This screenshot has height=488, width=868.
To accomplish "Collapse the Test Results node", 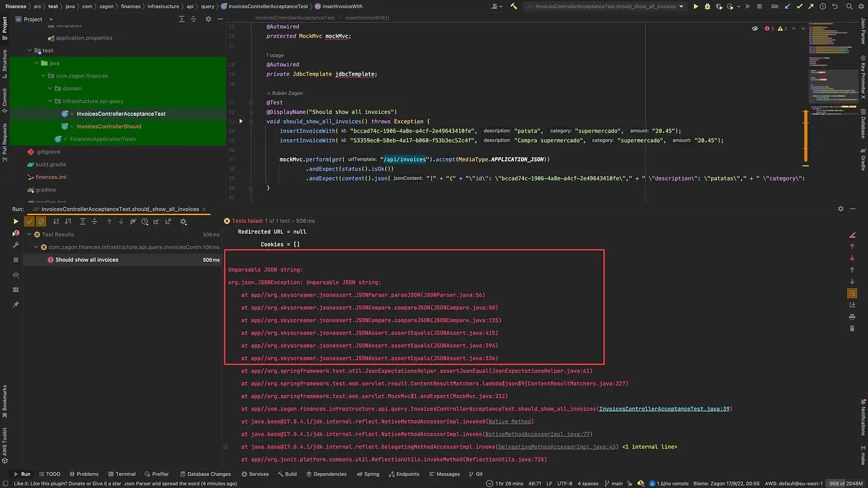I will point(28,235).
